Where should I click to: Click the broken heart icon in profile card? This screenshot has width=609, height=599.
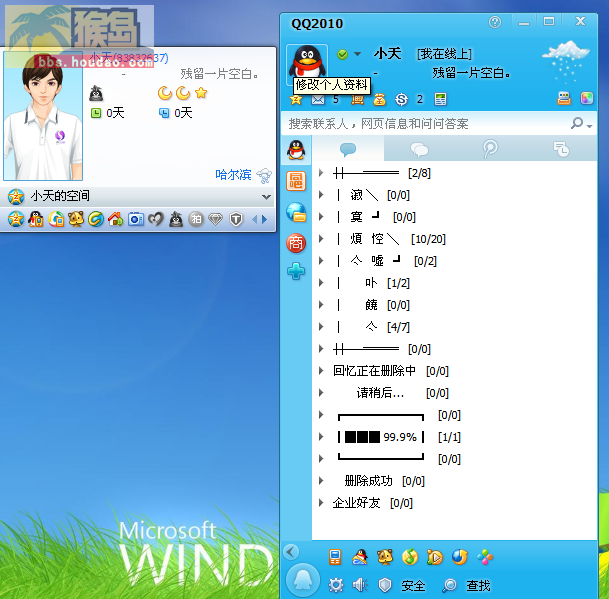156,219
